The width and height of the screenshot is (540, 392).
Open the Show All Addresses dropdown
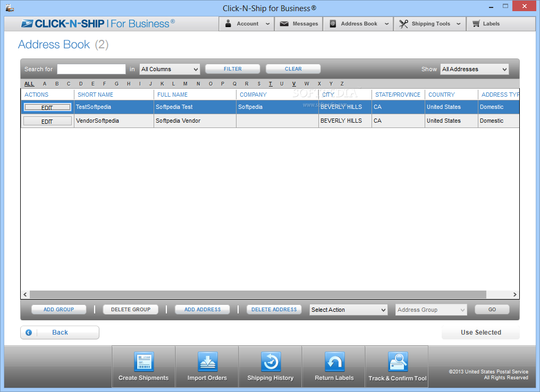(x=474, y=69)
